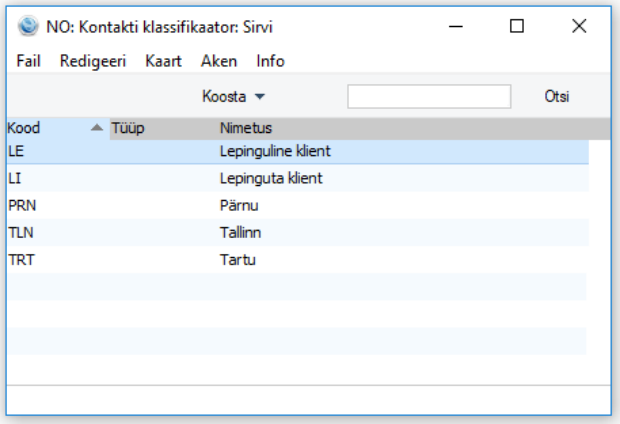This screenshot has height=424, width=620.
Task: Click the Tallinn name cell
Action: pos(240,233)
